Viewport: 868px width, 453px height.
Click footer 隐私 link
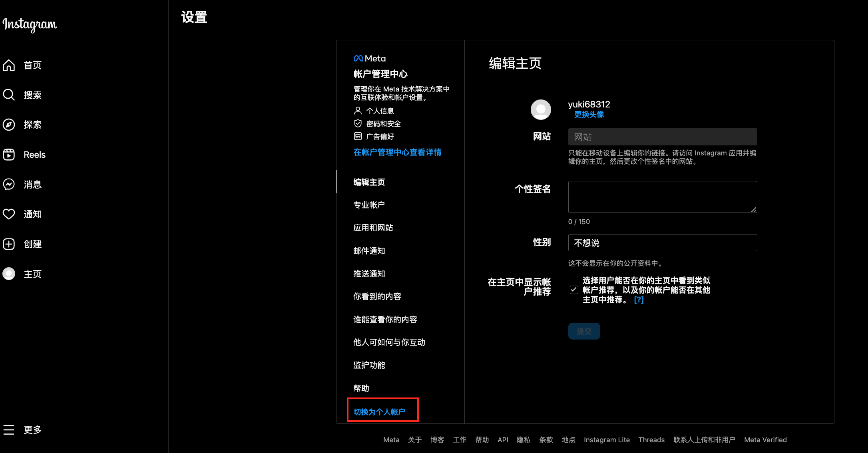coord(524,440)
